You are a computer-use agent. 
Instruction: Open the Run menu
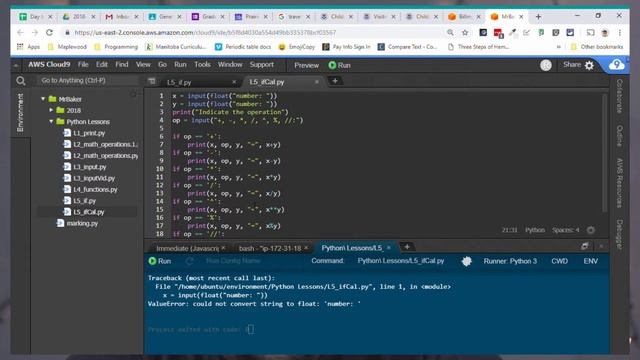coord(180,64)
